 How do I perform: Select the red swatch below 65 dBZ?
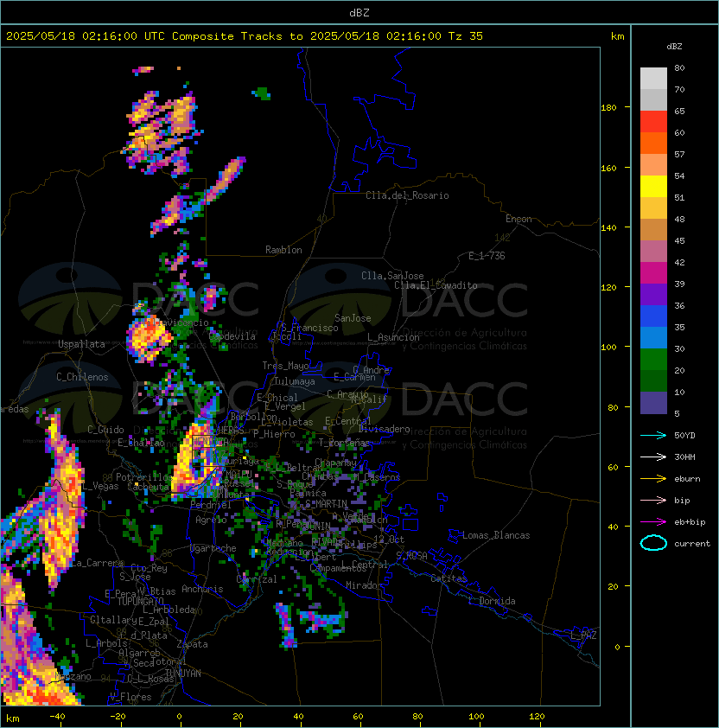coord(653,122)
